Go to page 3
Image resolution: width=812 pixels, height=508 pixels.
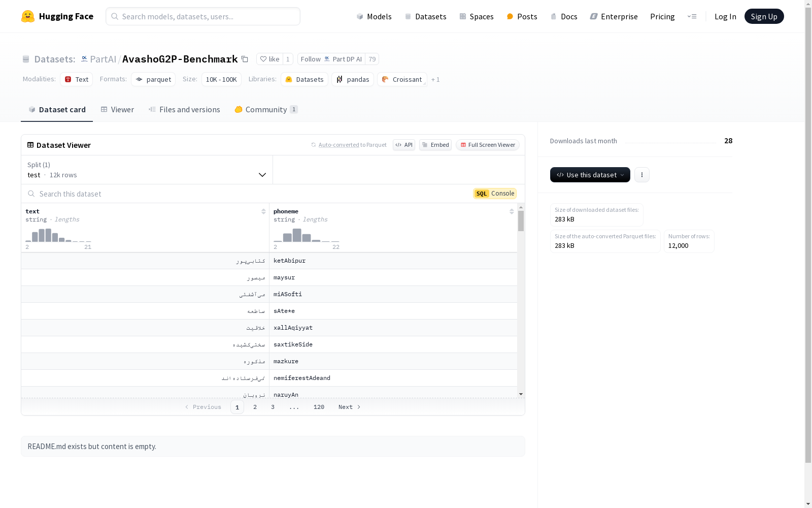tap(273, 407)
